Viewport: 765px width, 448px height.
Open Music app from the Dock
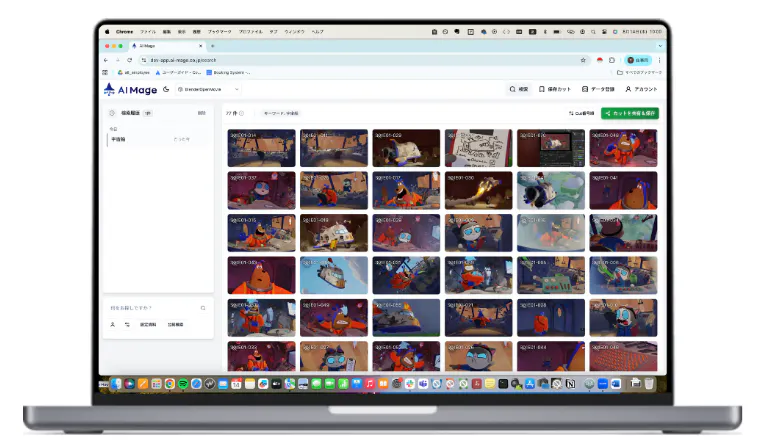coord(370,384)
